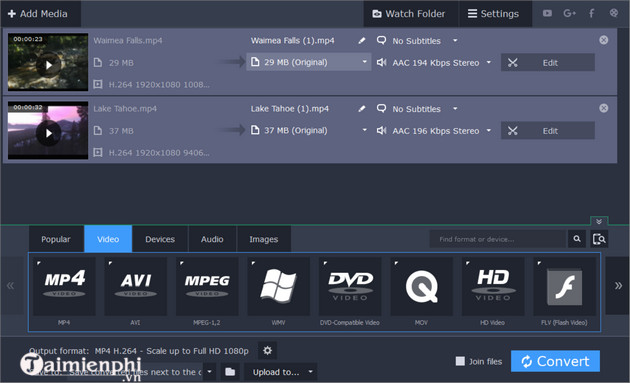
Task: Click speaker icon for Waimea Falls audio
Action: tap(381, 62)
